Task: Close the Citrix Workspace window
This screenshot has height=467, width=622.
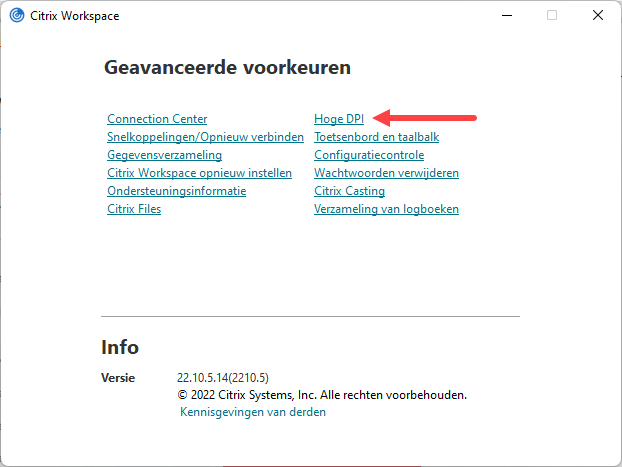Action: (x=598, y=15)
